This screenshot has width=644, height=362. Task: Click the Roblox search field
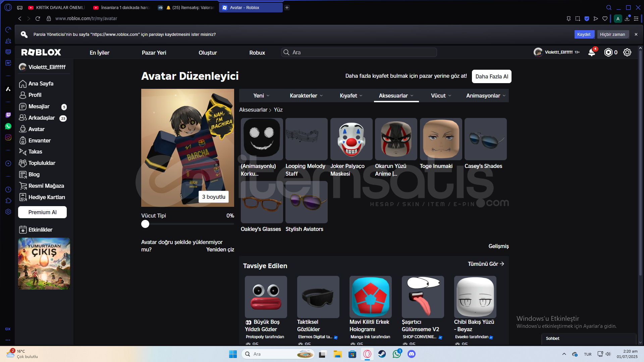coord(359,52)
